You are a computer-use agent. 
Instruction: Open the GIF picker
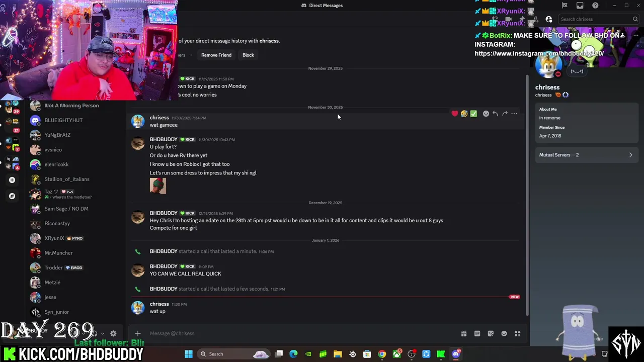477,333
